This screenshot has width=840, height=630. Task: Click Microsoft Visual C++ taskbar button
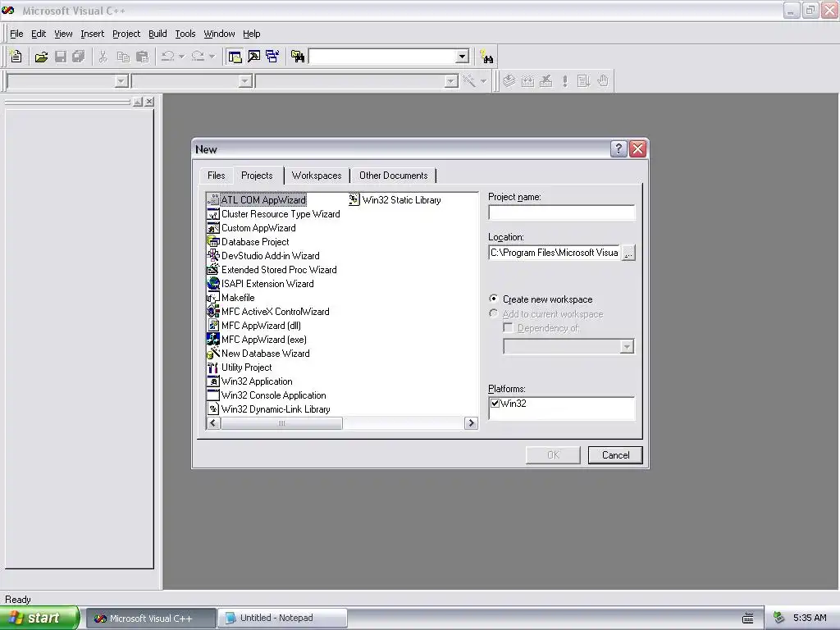pyautogui.click(x=151, y=619)
